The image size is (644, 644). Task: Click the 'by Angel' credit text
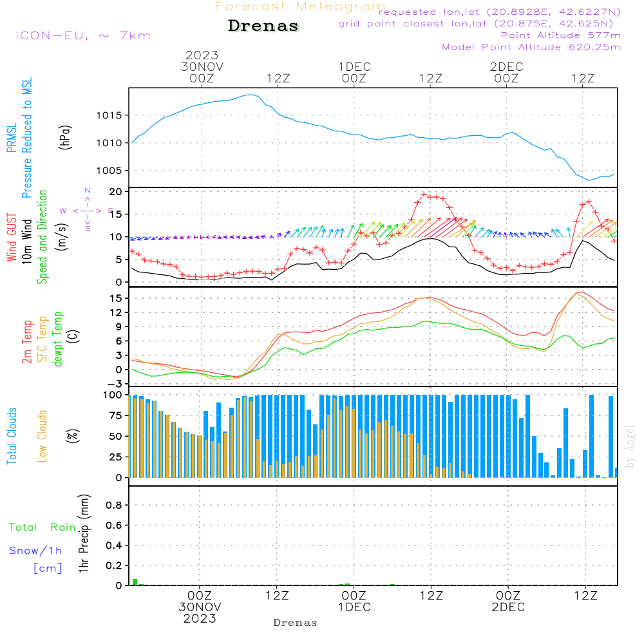(x=630, y=446)
